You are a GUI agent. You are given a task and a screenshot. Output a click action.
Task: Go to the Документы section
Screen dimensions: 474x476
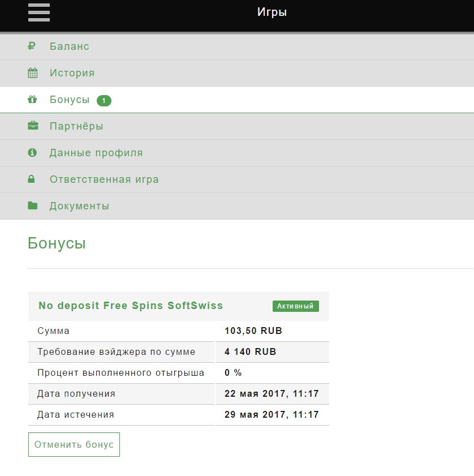79,206
